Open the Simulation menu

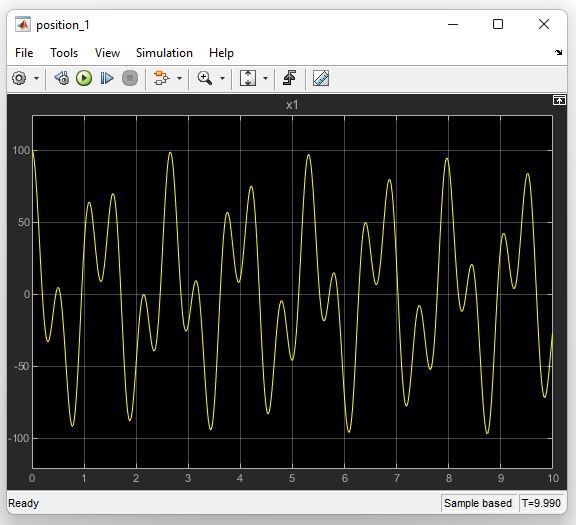[x=164, y=53]
